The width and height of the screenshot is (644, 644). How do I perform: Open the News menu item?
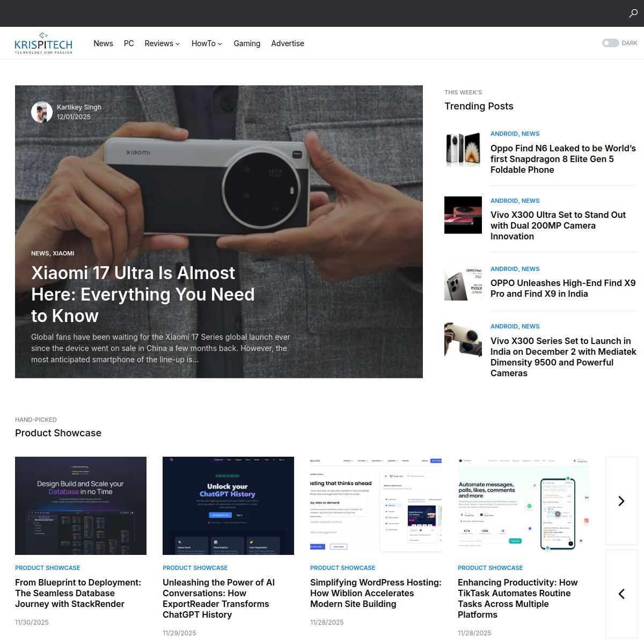click(103, 43)
